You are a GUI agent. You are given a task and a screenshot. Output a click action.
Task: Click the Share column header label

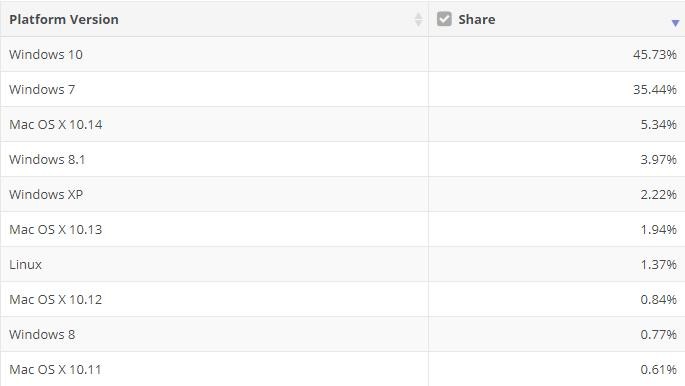click(477, 19)
